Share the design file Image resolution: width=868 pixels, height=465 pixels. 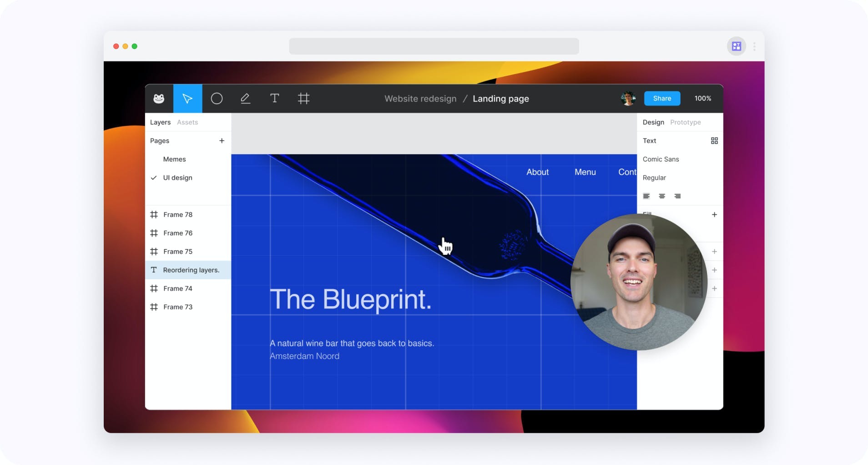662,98
